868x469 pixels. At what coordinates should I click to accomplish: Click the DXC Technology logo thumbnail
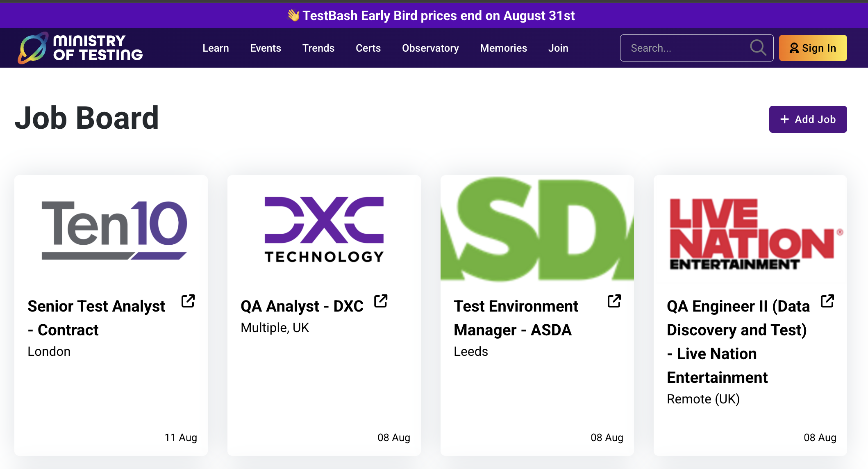[324, 230]
